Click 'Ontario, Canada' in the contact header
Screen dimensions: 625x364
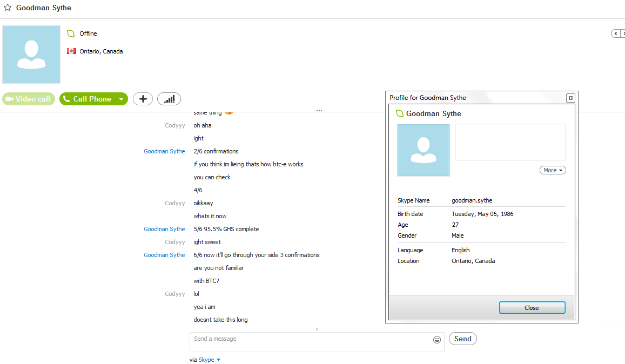click(x=101, y=51)
